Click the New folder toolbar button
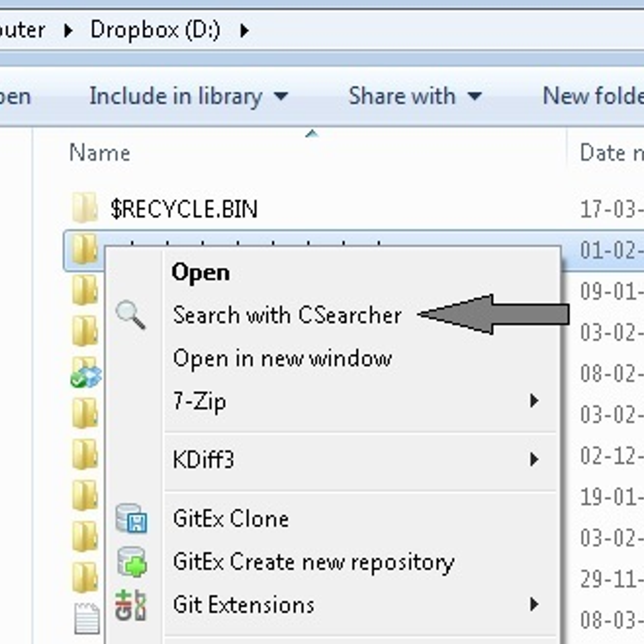 coord(593,97)
